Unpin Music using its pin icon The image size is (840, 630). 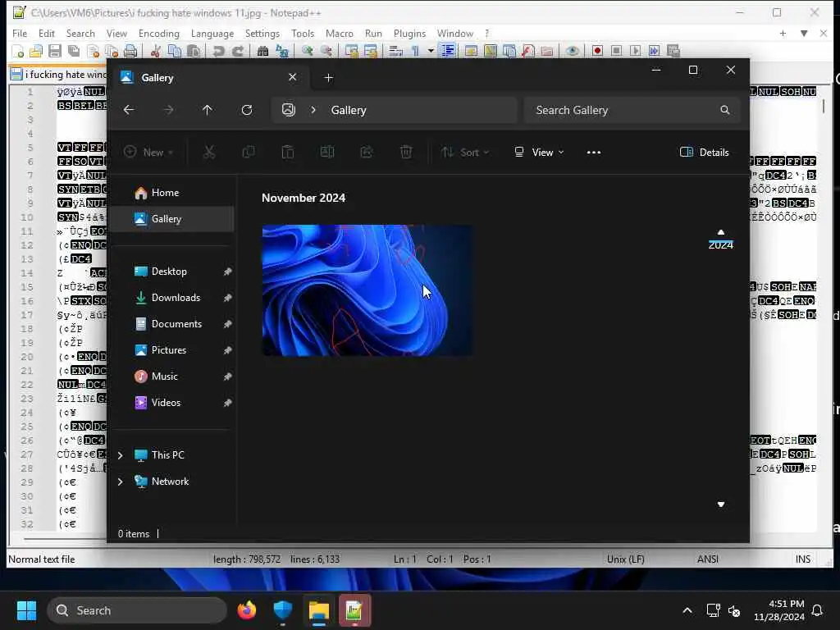tap(228, 377)
